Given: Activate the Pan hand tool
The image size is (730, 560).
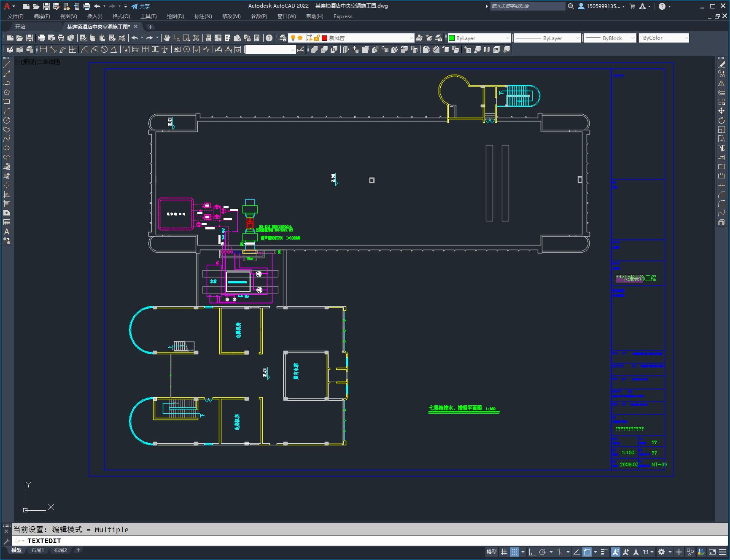Looking at the screenshot, I should click(x=167, y=38).
